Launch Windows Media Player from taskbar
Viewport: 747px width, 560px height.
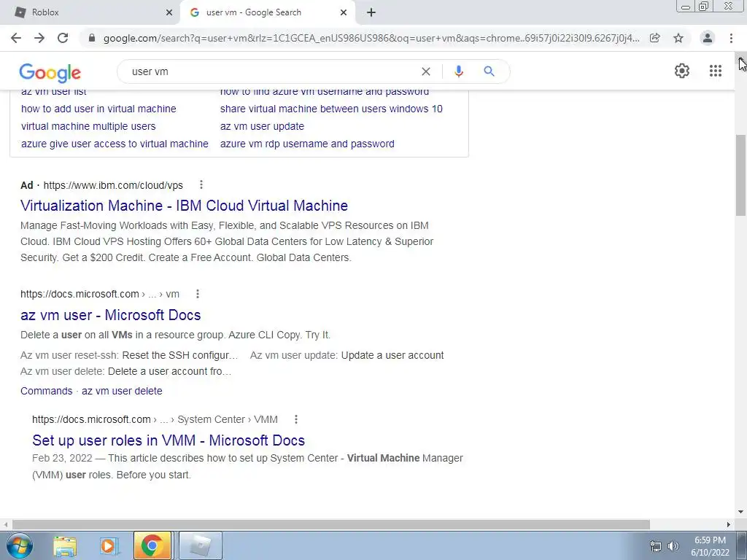coord(109,545)
